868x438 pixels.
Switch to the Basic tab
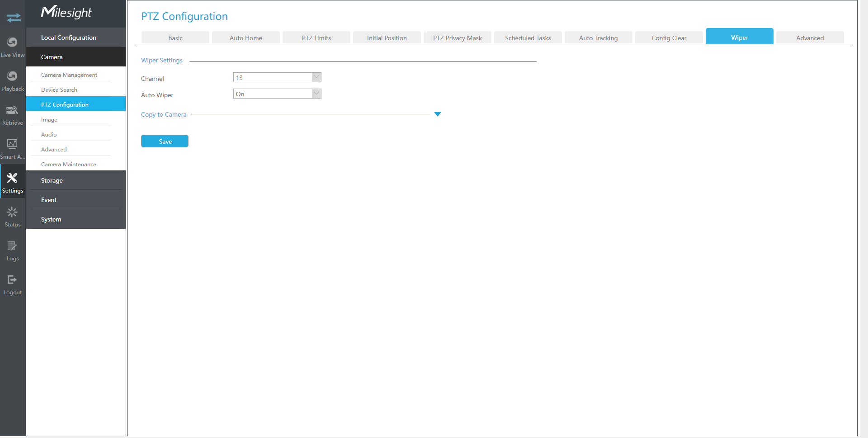(175, 38)
